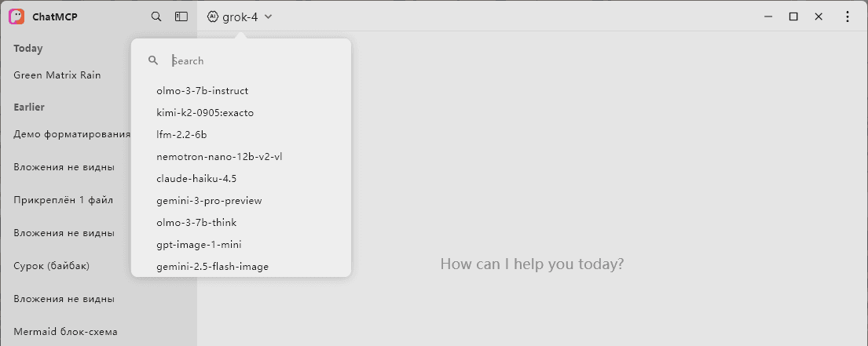Image resolution: width=868 pixels, height=346 pixels.
Task: Click the search icon in model dropdown
Action: (153, 60)
